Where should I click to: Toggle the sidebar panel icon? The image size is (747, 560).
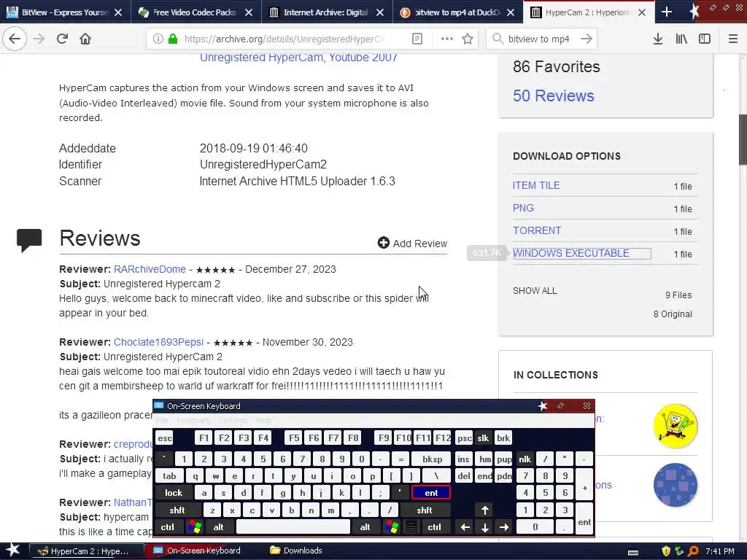coord(705,39)
